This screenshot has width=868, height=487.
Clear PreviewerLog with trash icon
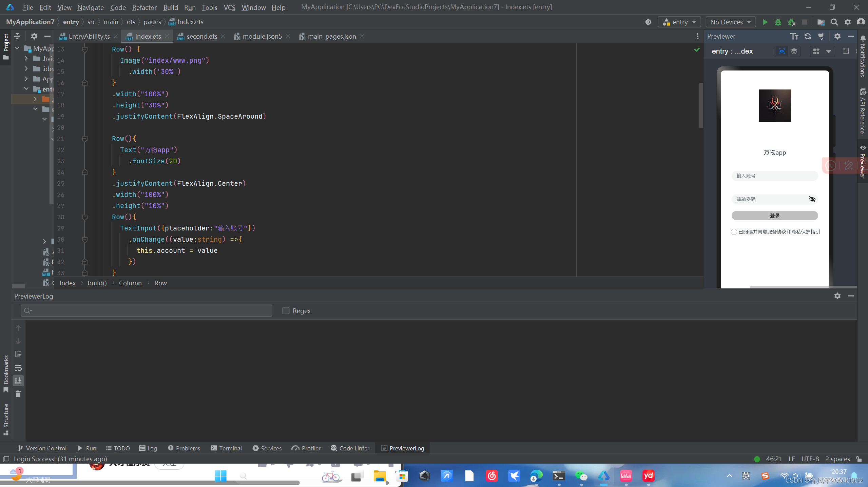pyautogui.click(x=18, y=394)
